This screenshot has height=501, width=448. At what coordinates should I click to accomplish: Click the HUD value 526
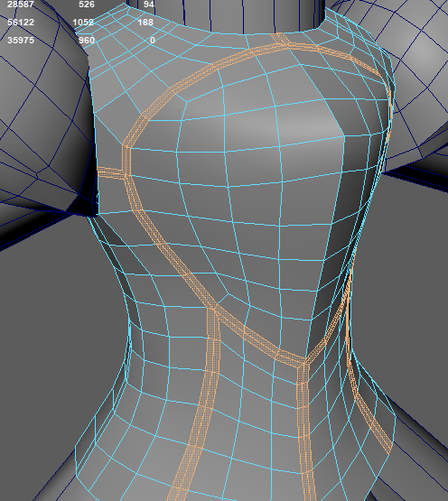87,5
